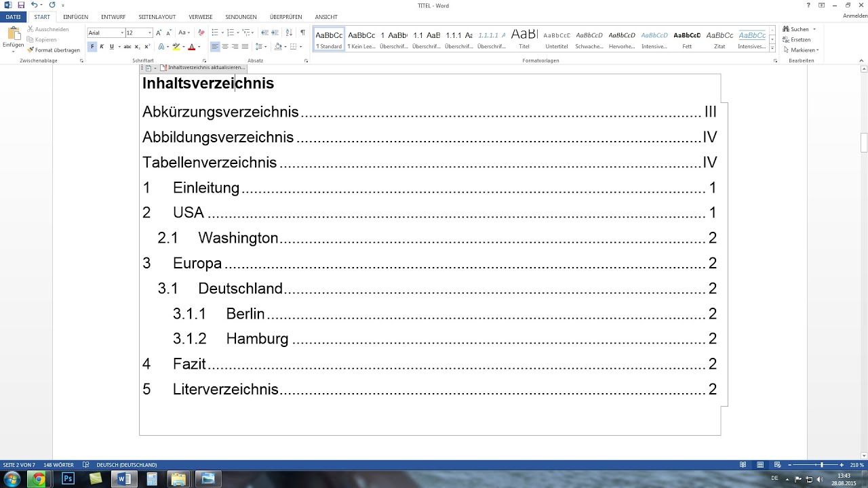The height and width of the screenshot is (488, 868).
Task: Apply subscript formatting
Action: 137,47
